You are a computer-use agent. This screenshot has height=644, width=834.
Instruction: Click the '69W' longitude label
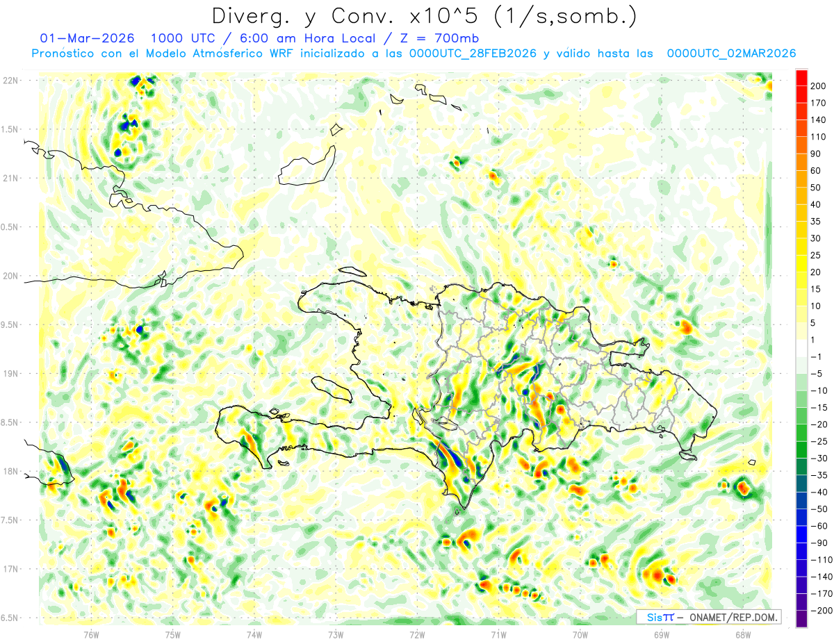point(661,635)
